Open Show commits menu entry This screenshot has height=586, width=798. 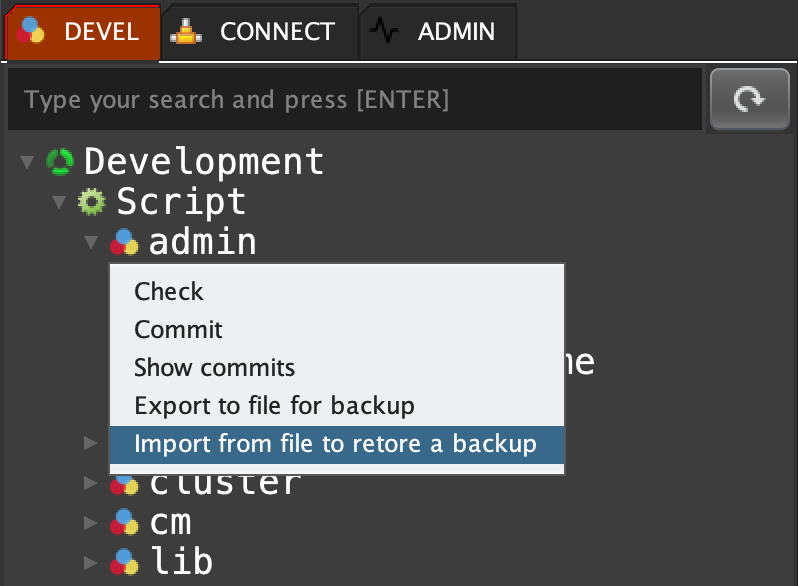click(214, 368)
